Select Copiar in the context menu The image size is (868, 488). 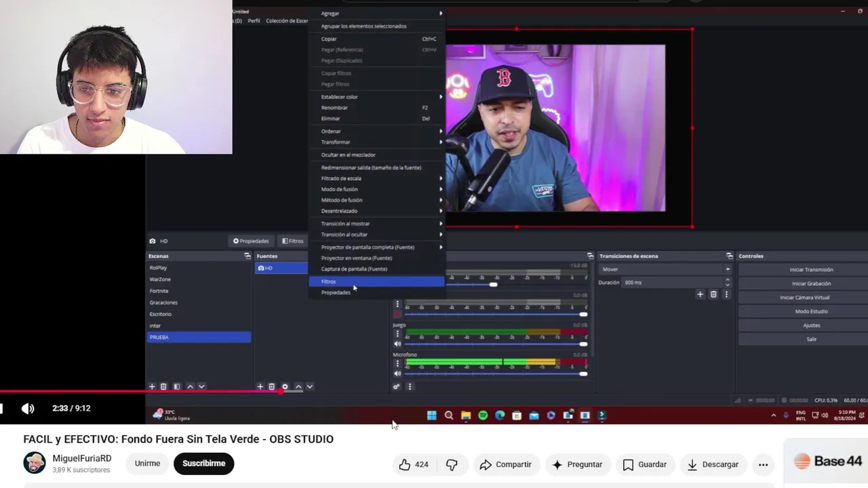click(376, 39)
